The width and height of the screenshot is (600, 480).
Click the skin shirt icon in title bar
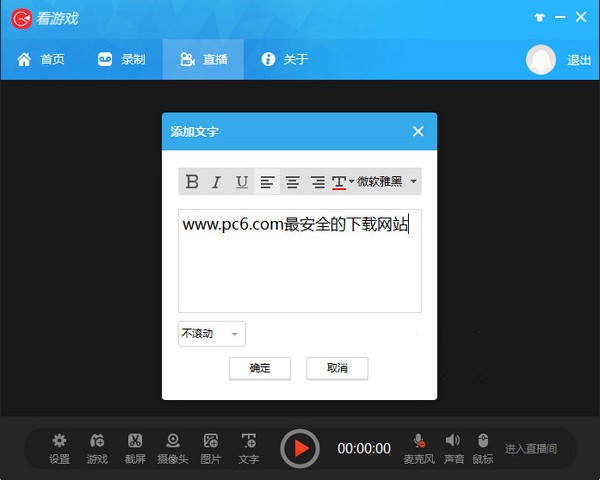click(513, 18)
